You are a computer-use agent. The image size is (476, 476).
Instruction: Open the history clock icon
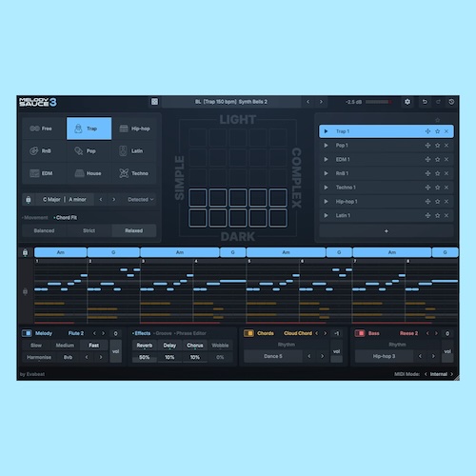coord(451,102)
